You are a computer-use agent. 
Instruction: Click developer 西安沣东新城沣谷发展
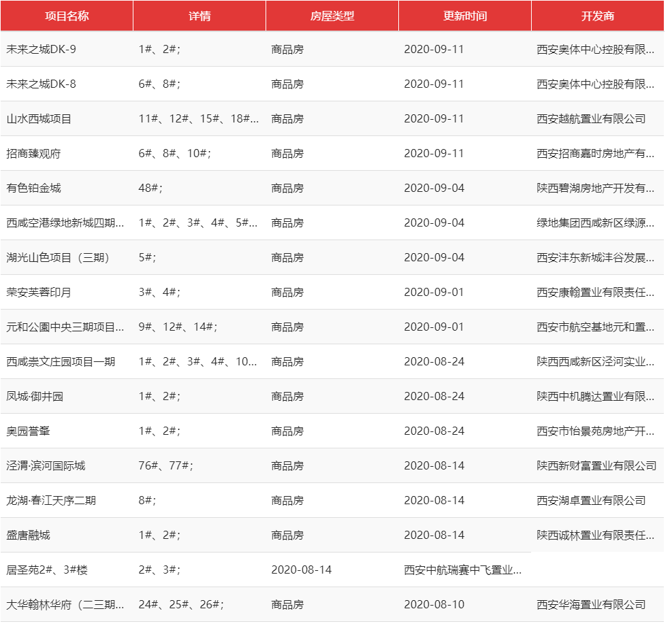[x=595, y=257]
